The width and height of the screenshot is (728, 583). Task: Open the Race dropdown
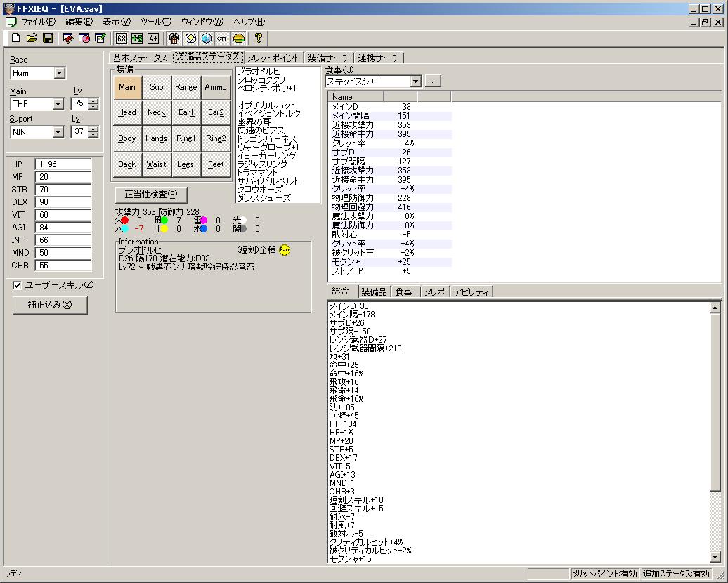[60, 73]
